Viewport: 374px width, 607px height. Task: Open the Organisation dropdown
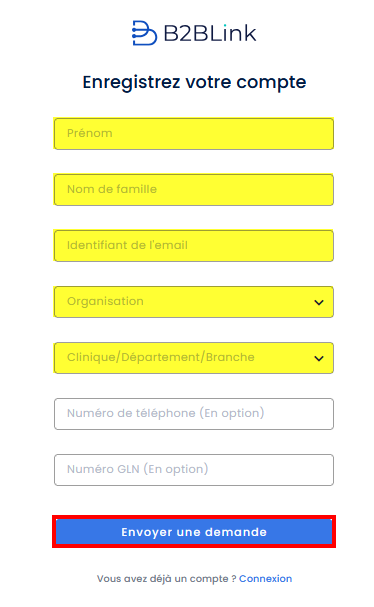194,302
